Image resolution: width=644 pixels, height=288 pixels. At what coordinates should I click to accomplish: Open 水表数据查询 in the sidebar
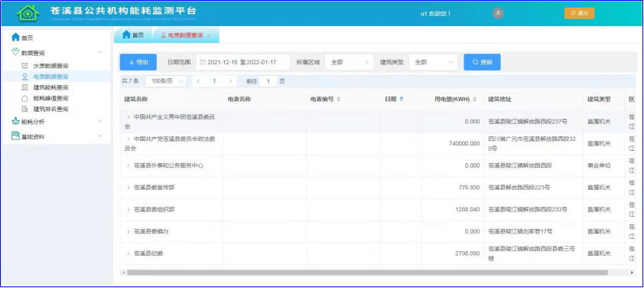(x=50, y=66)
